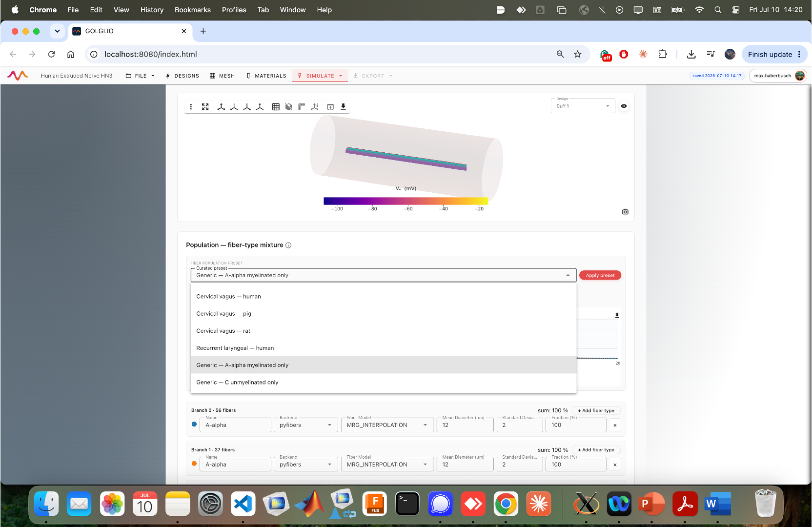Open the SIMULATE dropdown tab

(320, 76)
